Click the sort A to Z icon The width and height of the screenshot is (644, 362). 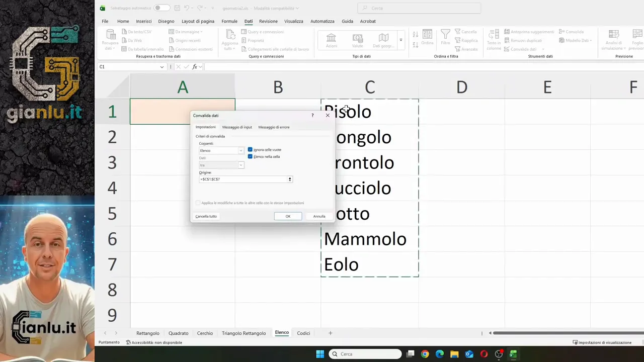click(x=415, y=34)
